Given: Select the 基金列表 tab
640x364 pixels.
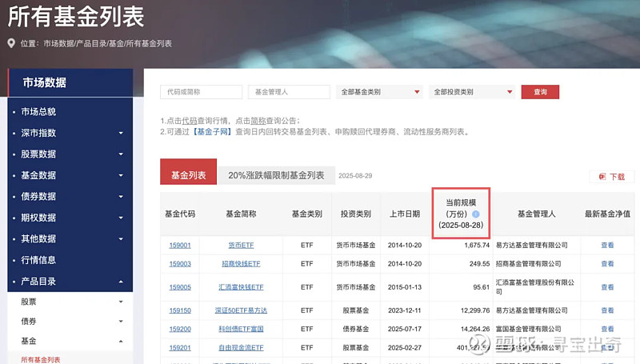Looking at the screenshot, I should pos(188,172).
